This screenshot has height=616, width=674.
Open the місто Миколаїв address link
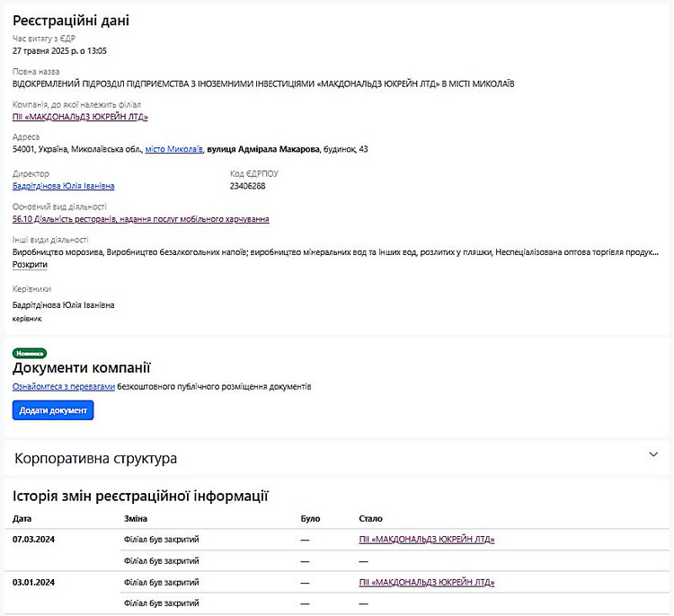pyautogui.click(x=173, y=149)
